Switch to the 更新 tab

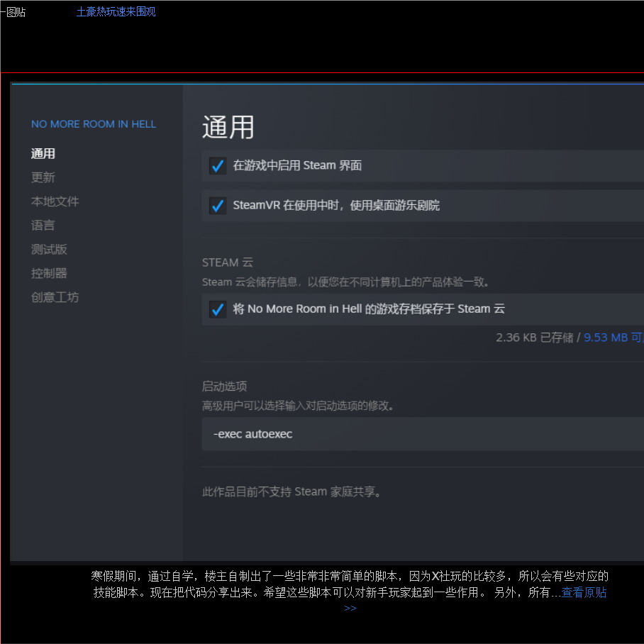[x=43, y=177]
